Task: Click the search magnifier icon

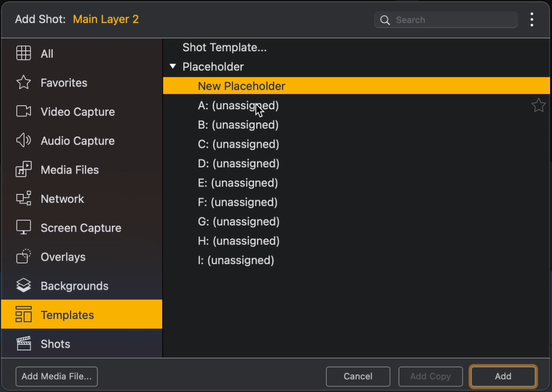Action: tap(385, 19)
